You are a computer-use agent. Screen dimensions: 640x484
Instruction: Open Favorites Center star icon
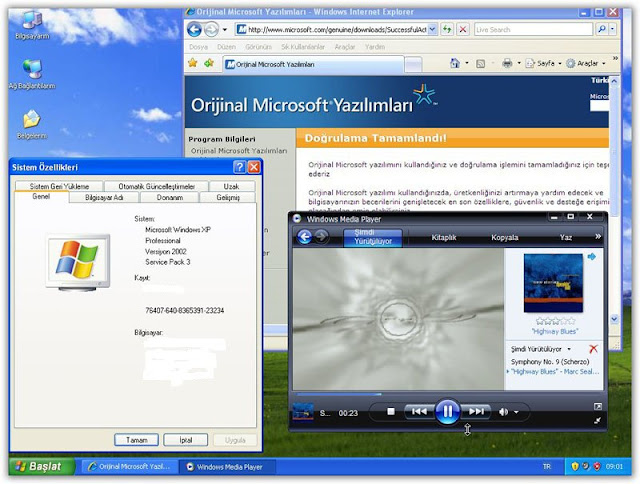[193, 63]
